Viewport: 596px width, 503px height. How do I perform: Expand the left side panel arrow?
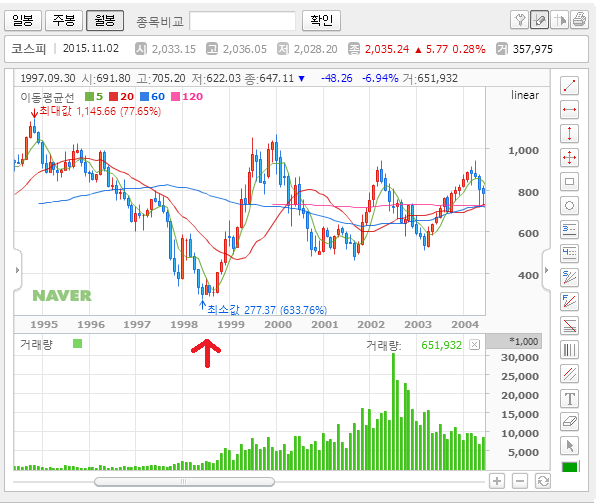pos(17,270)
